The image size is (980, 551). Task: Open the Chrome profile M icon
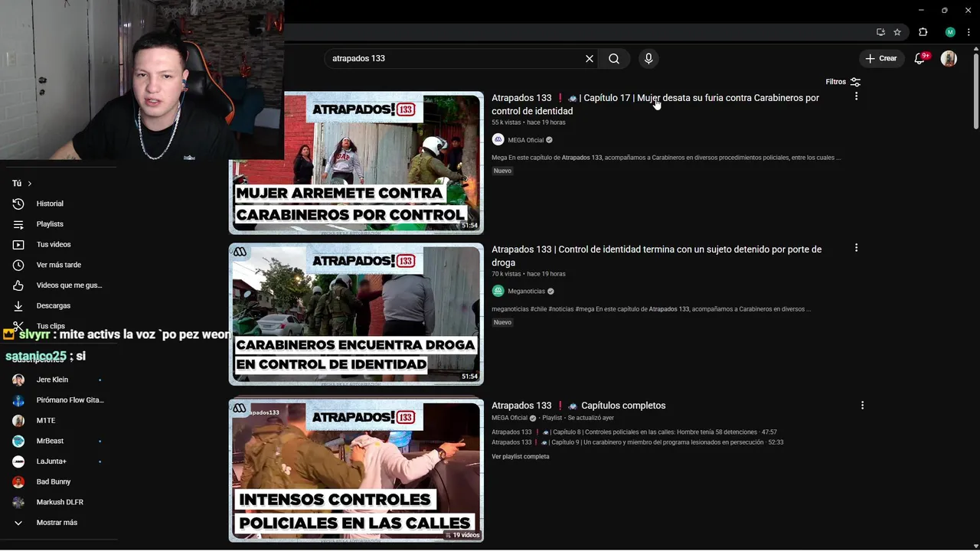click(x=950, y=32)
